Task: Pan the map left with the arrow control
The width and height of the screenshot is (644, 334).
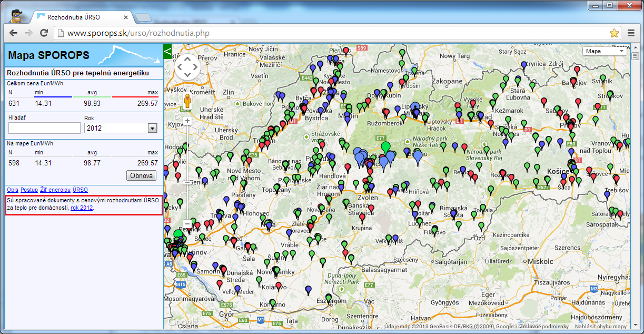Action: point(179,66)
